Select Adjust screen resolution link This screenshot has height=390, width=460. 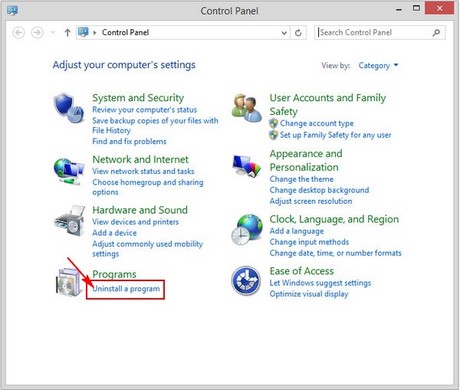click(x=311, y=201)
